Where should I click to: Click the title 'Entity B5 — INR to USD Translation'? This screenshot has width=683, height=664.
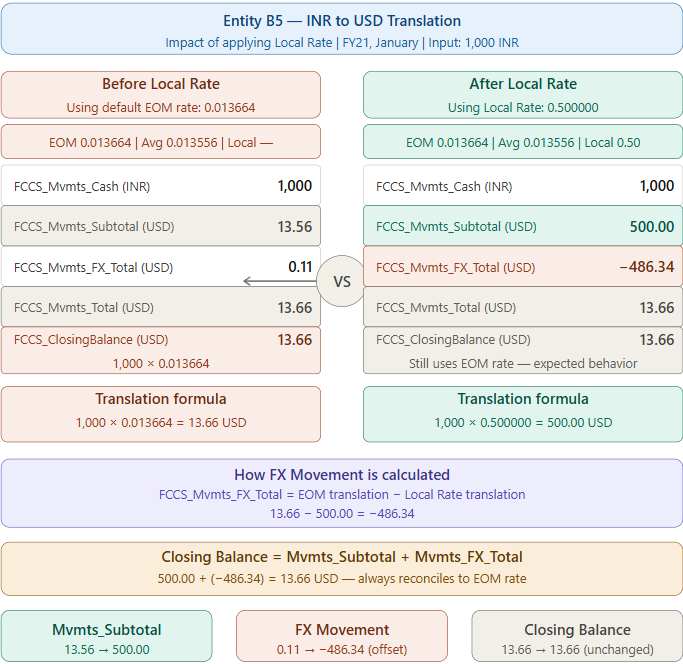click(x=342, y=20)
